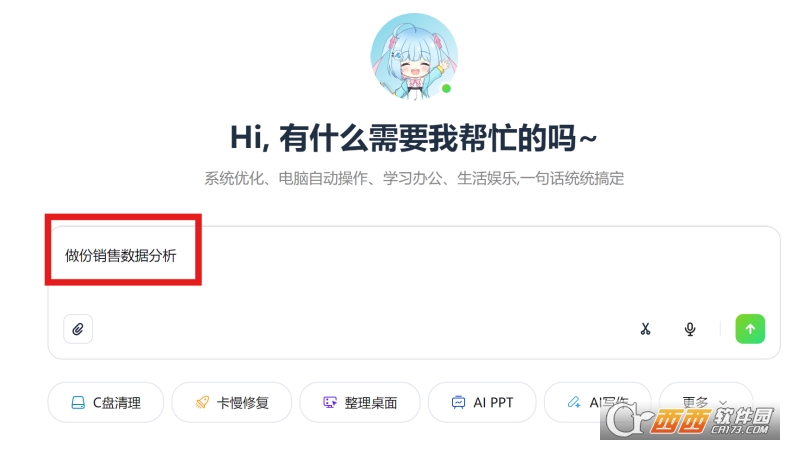Select the 整理桌面 quick action

tap(360, 403)
